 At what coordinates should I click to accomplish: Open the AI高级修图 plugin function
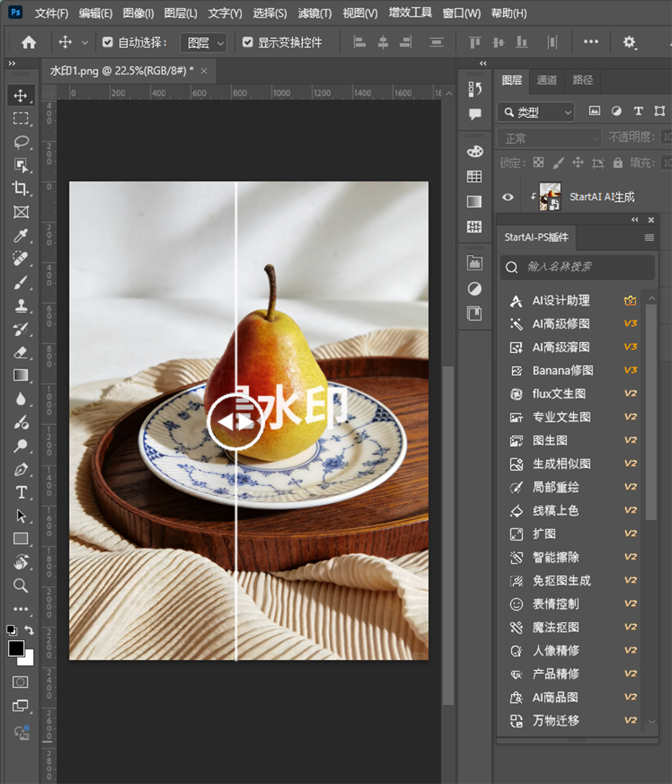561,324
